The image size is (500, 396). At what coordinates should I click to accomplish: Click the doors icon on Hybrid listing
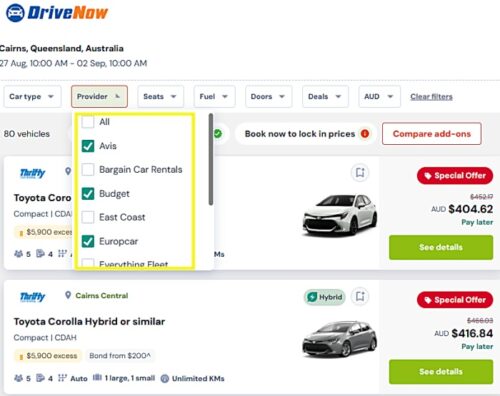coord(40,378)
